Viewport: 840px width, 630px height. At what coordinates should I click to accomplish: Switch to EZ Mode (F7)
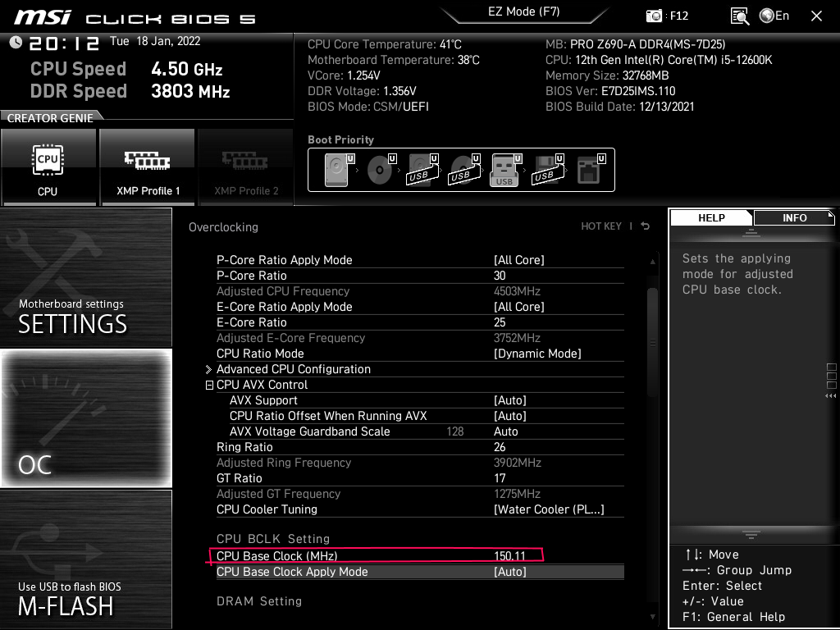524,11
